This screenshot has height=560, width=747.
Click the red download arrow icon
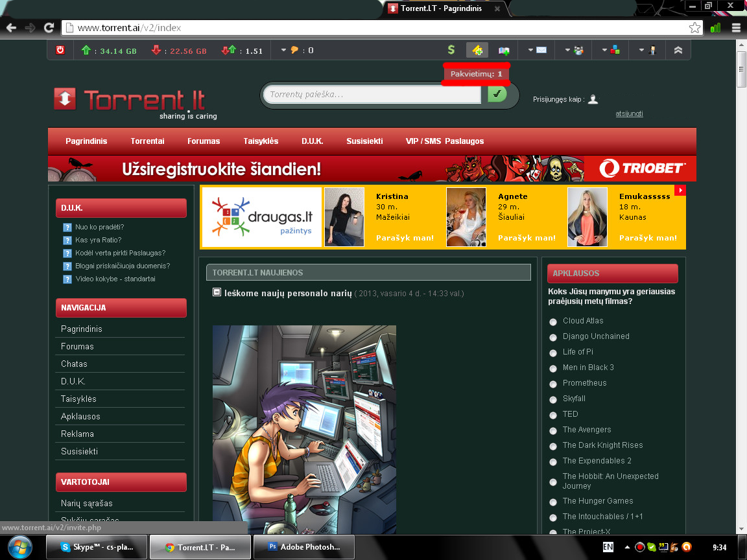pos(156,49)
